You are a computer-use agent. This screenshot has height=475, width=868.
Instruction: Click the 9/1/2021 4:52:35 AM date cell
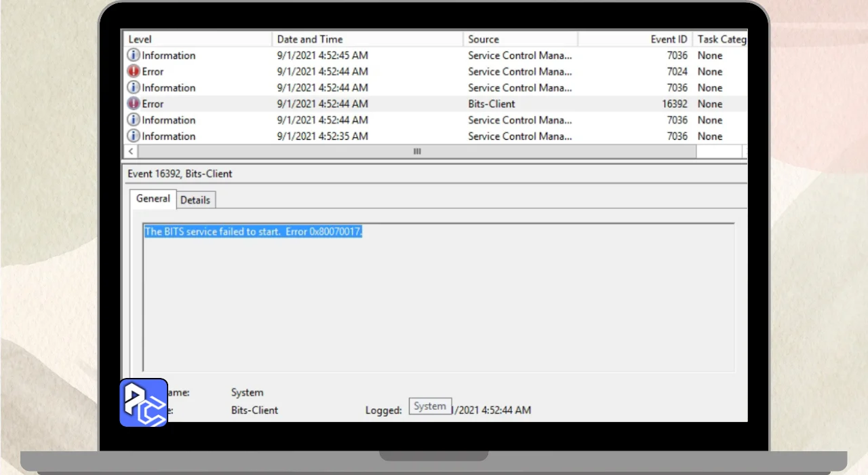[323, 136]
